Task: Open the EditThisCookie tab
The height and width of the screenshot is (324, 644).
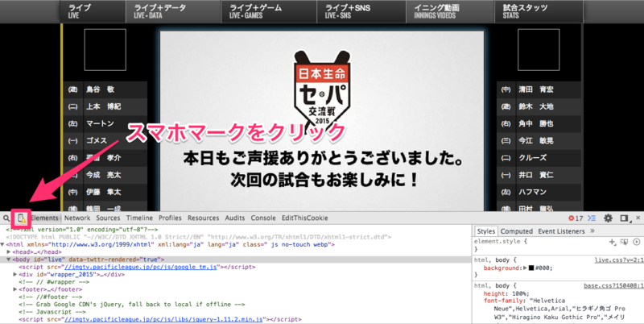Action: (305, 218)
